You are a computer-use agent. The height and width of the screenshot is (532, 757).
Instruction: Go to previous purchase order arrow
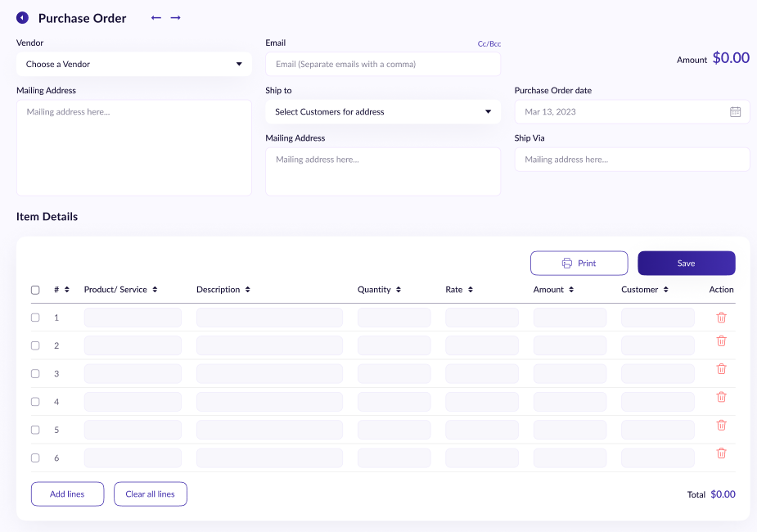tap(156, 18)
